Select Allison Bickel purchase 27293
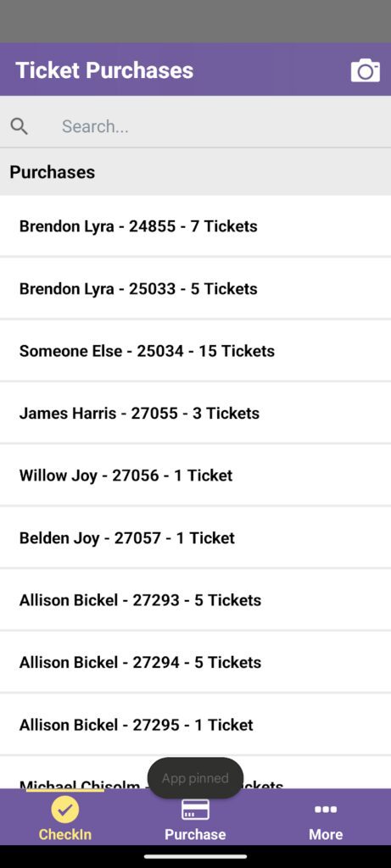 [195, 600]
